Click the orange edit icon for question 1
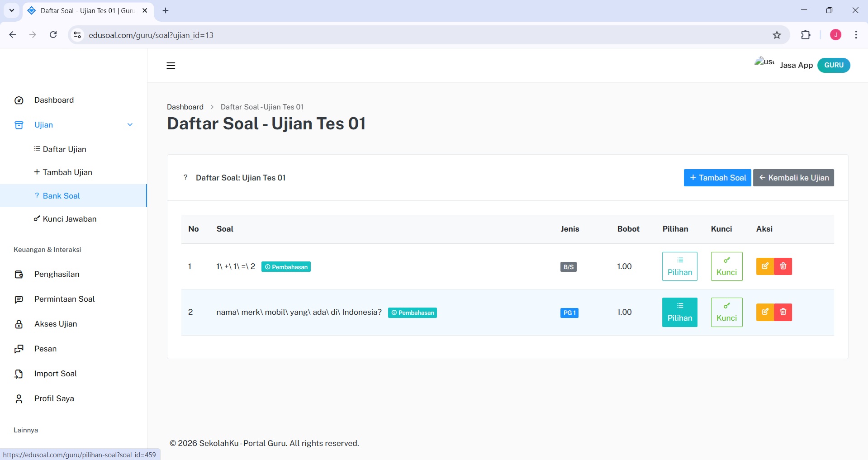Viewport: 868px width, 460px height. (x=765, y=266)
